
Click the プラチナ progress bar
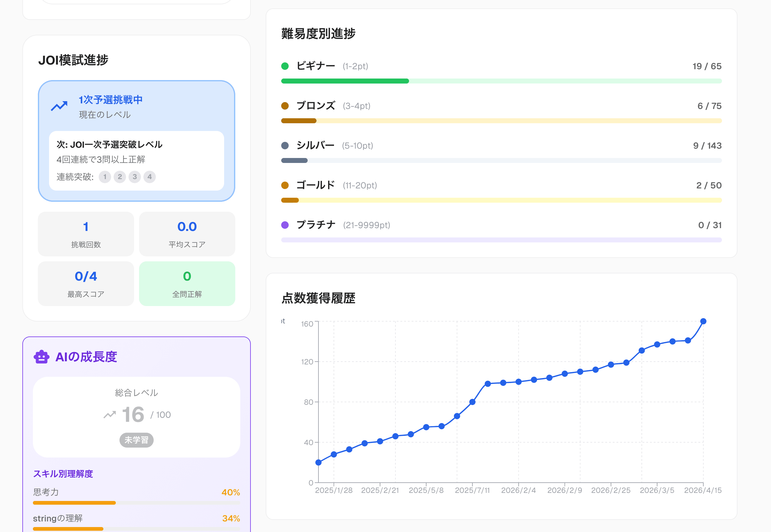[501, 240]
